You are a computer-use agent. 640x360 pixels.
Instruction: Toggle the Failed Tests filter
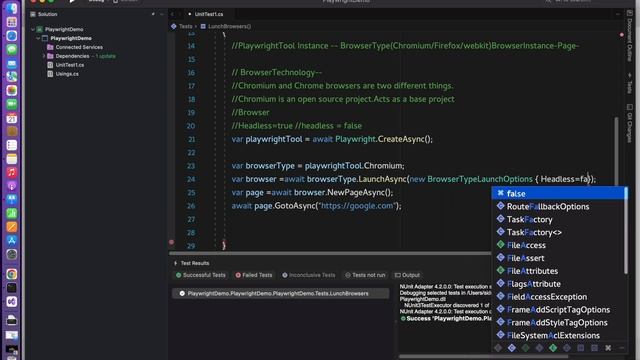tap(253, 275)
